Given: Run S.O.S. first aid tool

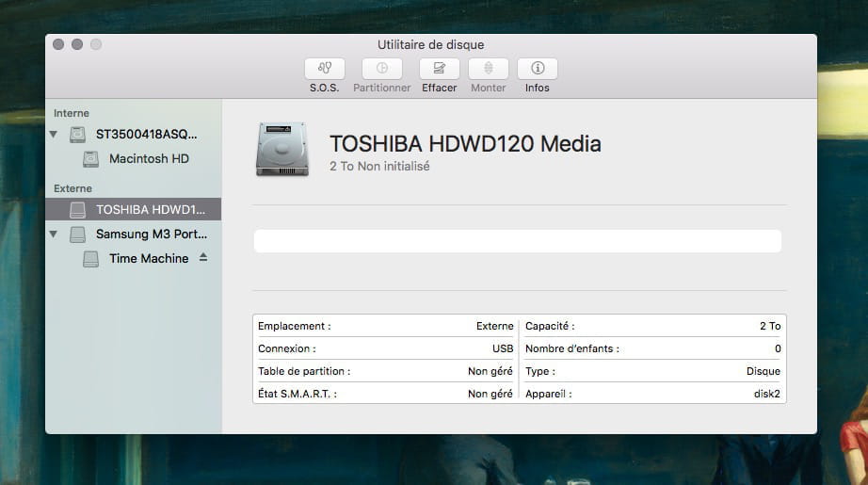Looking at the screenshot, I should tap(325, 69).
